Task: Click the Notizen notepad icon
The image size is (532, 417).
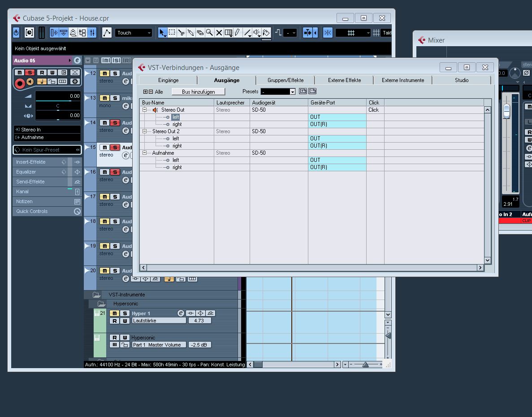Action: (78, 201)
